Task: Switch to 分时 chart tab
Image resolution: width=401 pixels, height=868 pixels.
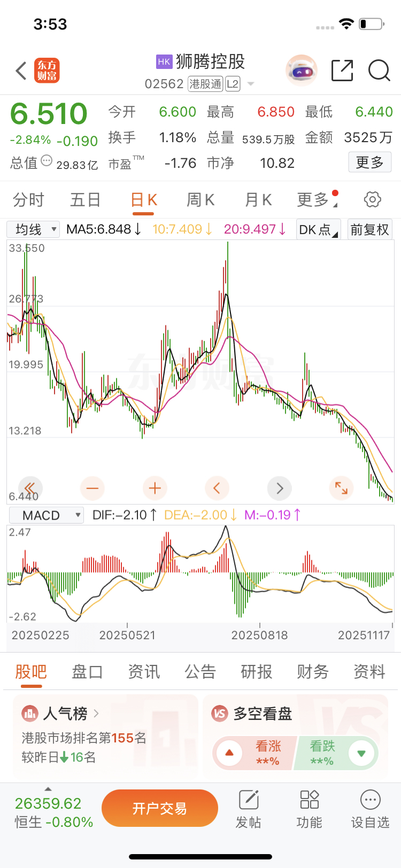Action: pyautogui.click(x=29, y=200)
